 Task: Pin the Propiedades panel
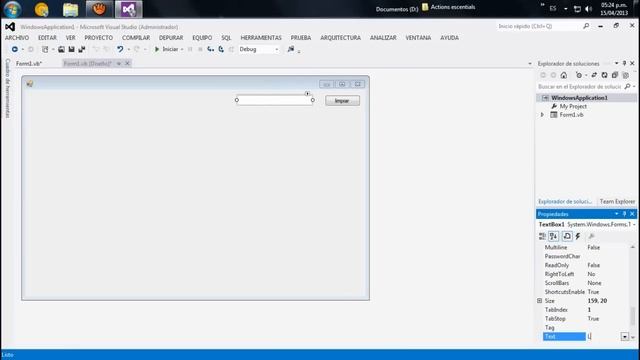(624, 214)
